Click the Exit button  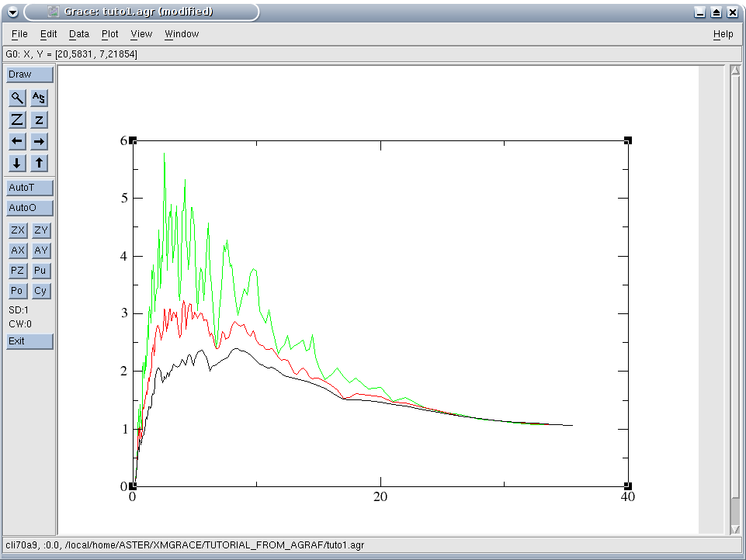pyautogui.click(x=29, y=341)
